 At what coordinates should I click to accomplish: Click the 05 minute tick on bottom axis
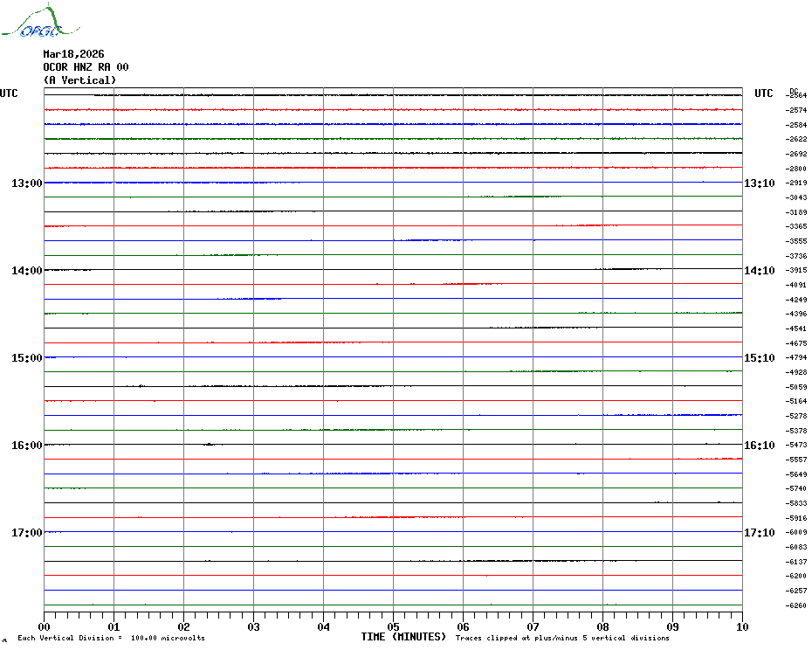click(393, 626)
